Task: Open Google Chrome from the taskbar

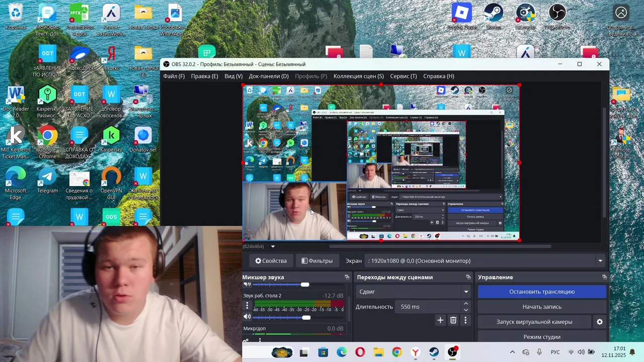Action: (x=397, y=352)
